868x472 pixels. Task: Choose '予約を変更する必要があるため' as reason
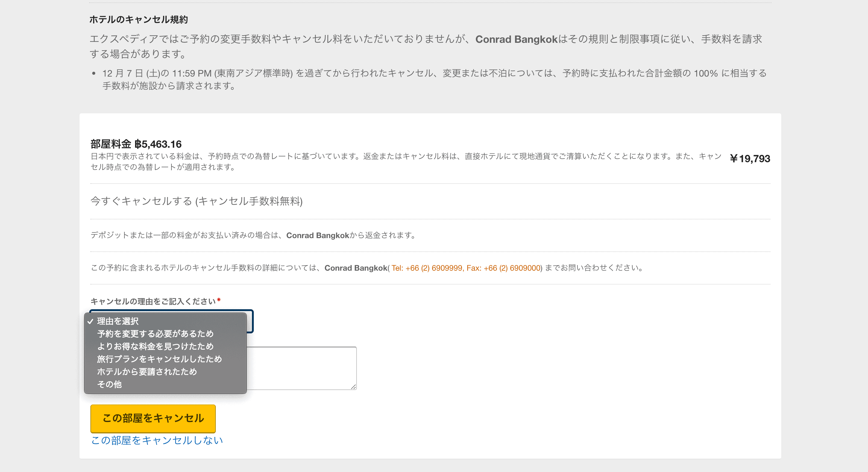click(x=155, y=334)
